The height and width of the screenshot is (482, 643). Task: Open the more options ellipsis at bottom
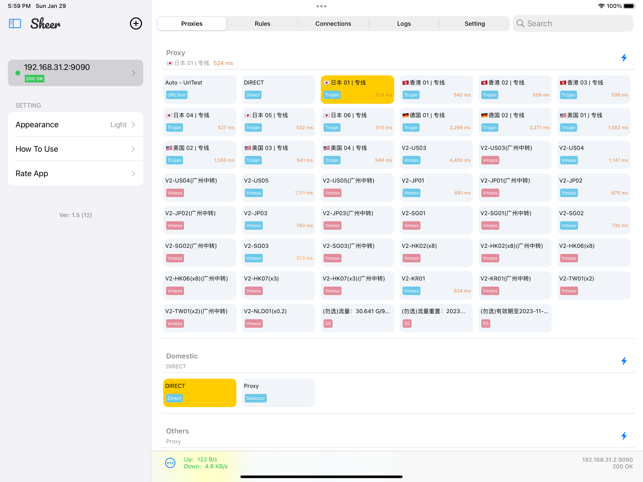pos(170,463)
